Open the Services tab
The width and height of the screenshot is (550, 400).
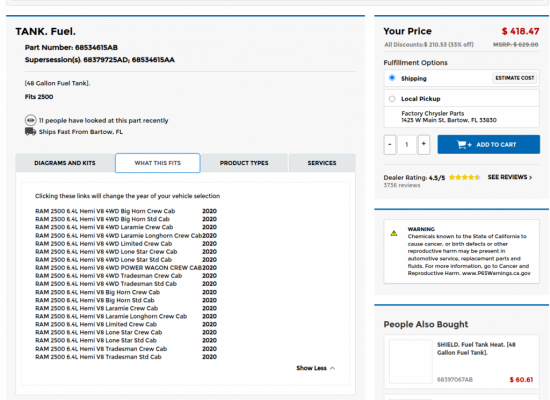pos(322,163)
